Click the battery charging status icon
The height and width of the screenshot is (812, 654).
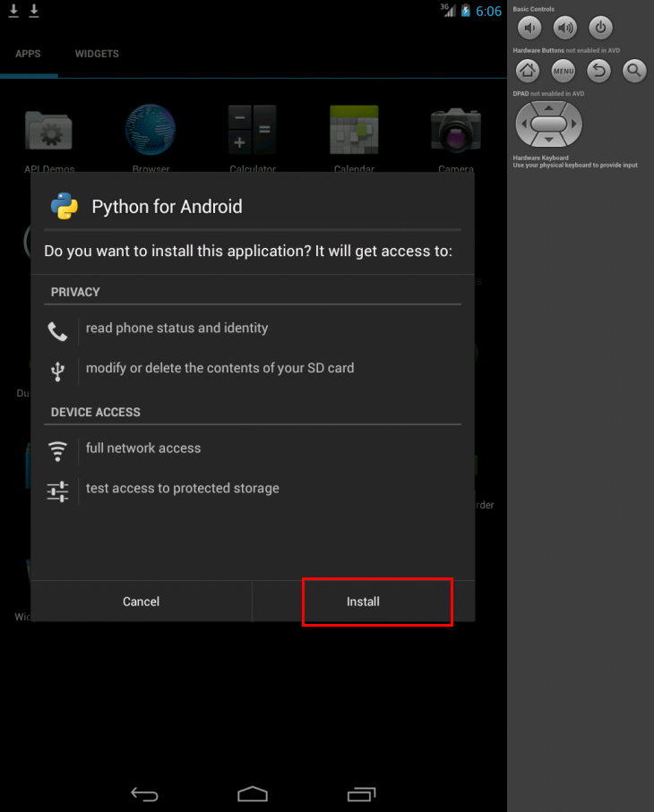pos(465,11)
